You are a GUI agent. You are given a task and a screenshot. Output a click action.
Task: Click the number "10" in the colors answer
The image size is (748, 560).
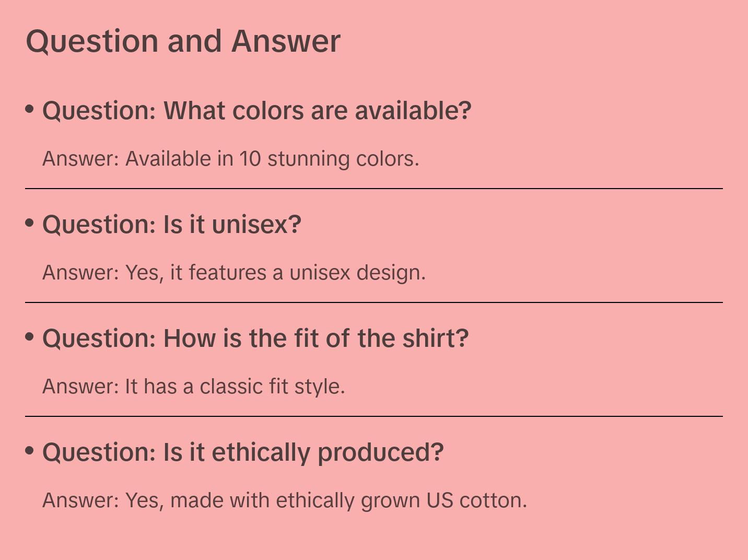pyautogui.click(x=250, y=159)
